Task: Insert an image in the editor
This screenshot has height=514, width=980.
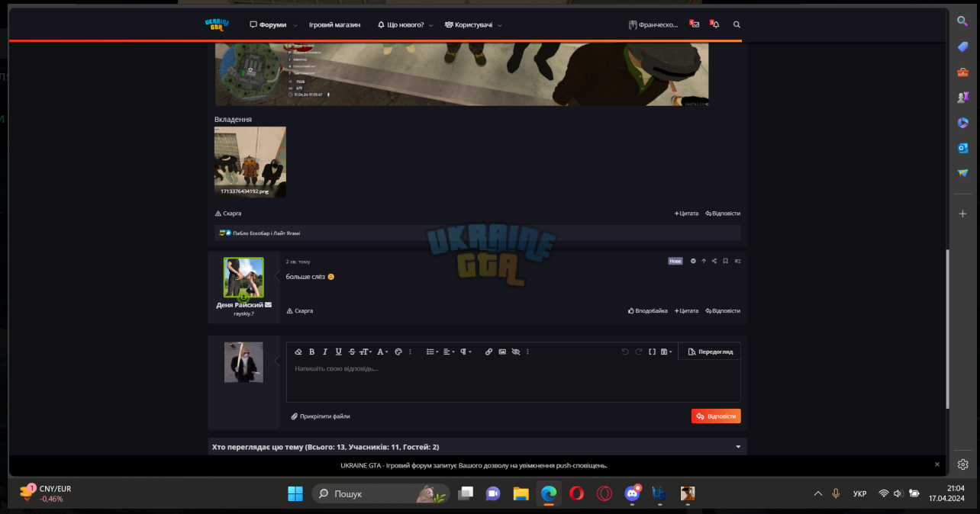Action: coord(502,352)
